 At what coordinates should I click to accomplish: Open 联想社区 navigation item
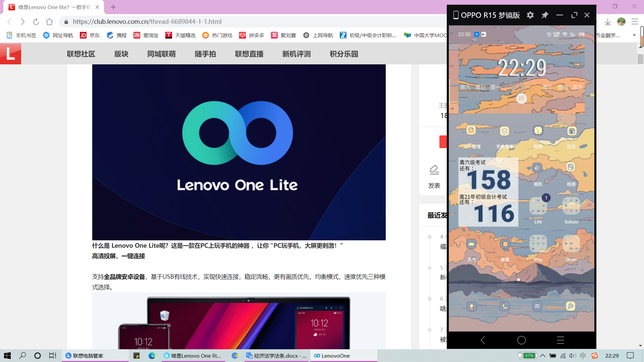(x=81, y=54)
